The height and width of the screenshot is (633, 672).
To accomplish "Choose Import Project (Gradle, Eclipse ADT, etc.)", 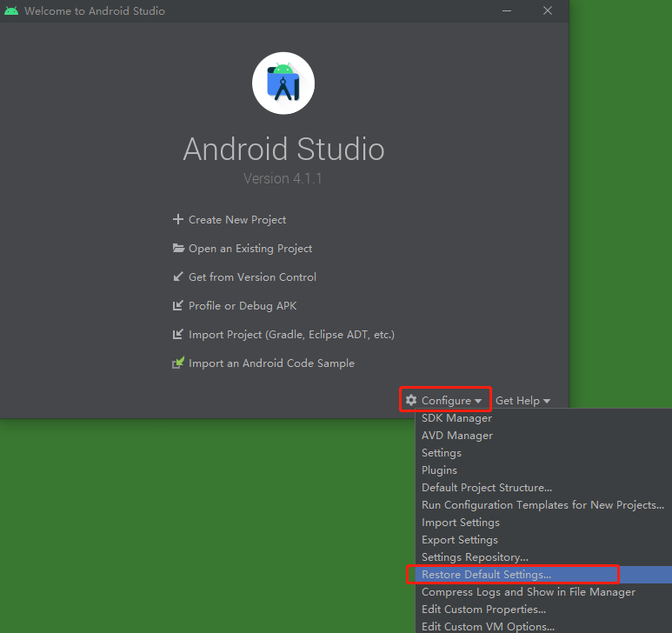I will (291, 334).
